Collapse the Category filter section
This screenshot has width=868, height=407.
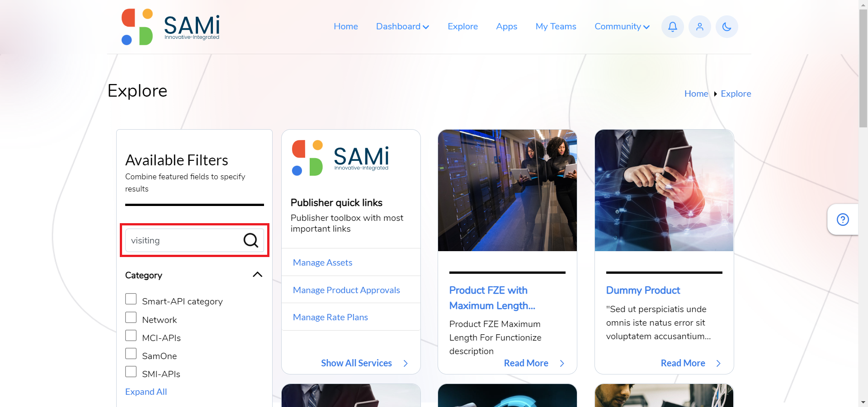coord(257,275)
